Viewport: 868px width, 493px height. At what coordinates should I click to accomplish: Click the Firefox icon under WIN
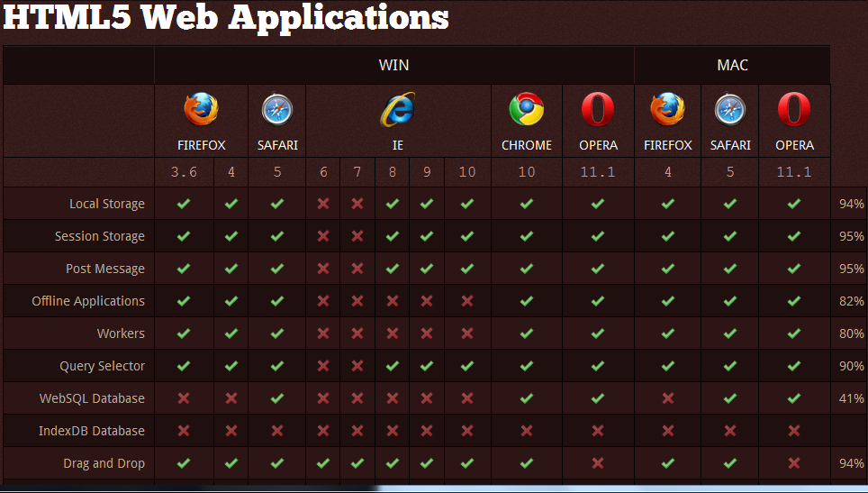pyautogui.click(x=201, y=109)
